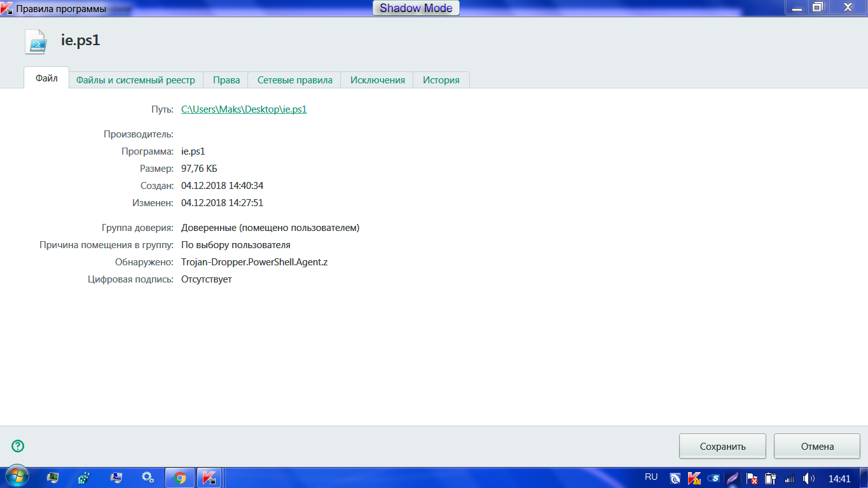The width and height of the screenshot is (868, 488).
Task: Click the blue S tray icon
Action: tap(713, 478)
